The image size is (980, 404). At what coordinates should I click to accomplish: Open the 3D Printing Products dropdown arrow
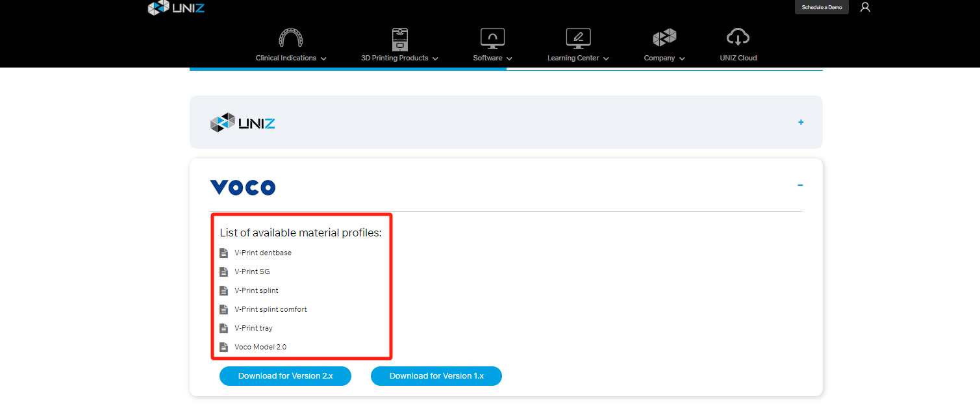coord(435,58)
